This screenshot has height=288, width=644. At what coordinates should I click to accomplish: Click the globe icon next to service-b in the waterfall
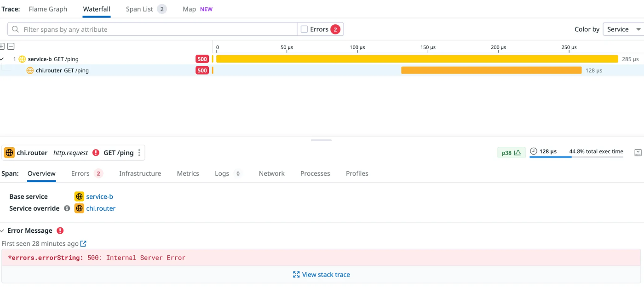coord(22,59)
